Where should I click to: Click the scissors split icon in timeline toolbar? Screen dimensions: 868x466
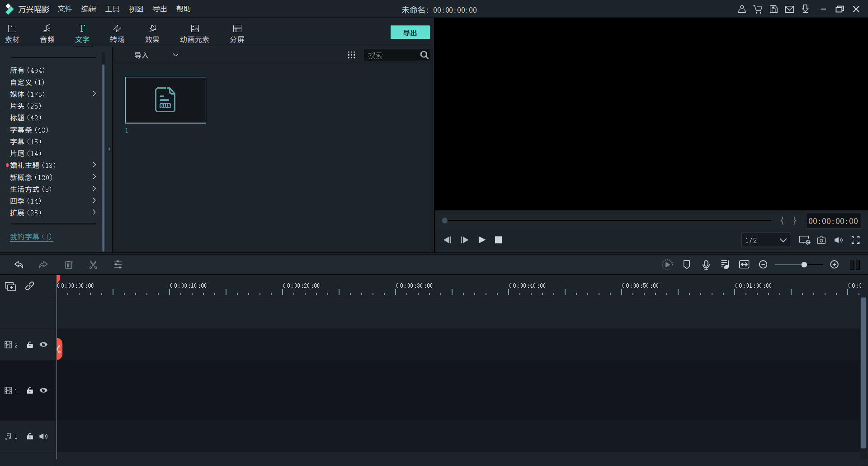[x=93, y=265]
